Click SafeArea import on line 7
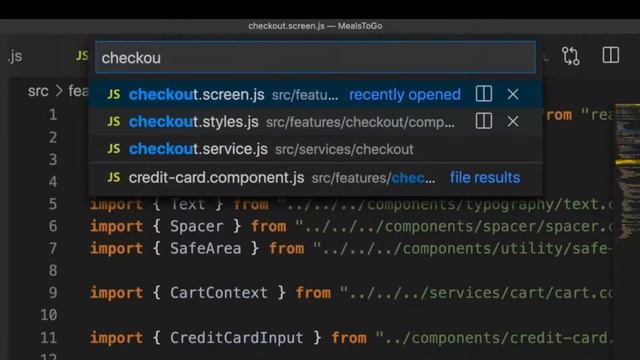640x360 pixels. point(205,248)
